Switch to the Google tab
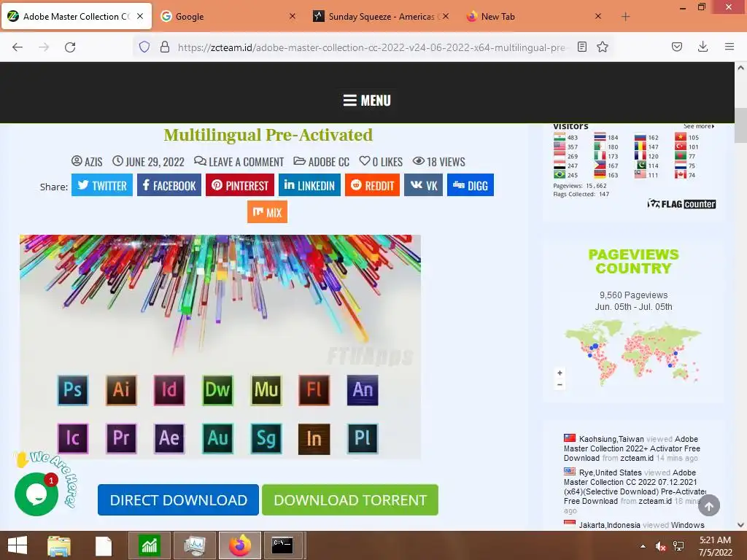This screenshot has height=560, width=747. pos(228,16)
